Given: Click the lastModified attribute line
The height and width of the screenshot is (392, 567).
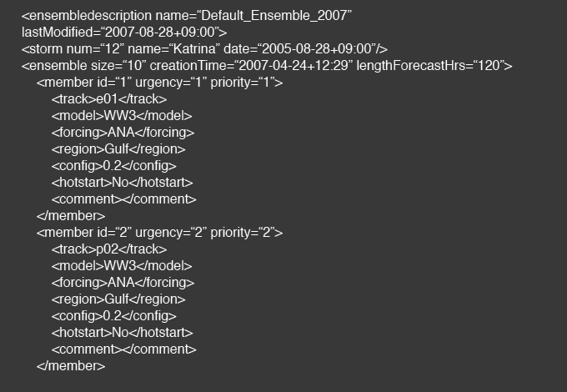Looking at the screenshot, I should coord(124,33).
